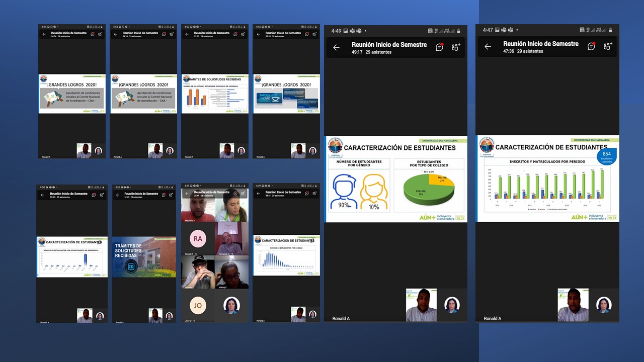Screen dimensions: 644x362
Task: Click the green pie chart of school types
Action: [x=429, y=189]
